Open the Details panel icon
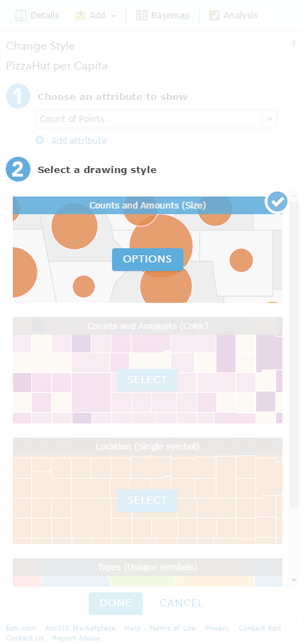 (x=21, y=16)
